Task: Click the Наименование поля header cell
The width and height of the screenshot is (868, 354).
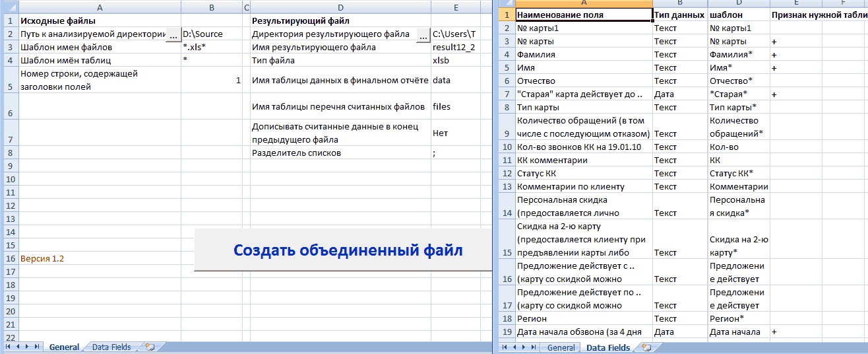Action: (583, 15)
